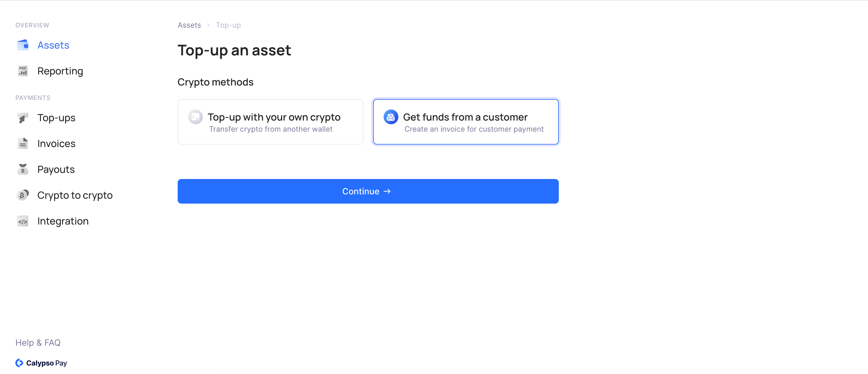
Task: Select Top-up with your own crypto option
Action: [270, 122]
